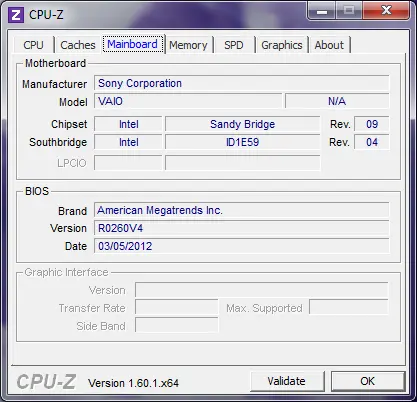Click the Manufacturer field Sony Corporation
This screenshot has width=417, height=402.
tap(242, 83)
